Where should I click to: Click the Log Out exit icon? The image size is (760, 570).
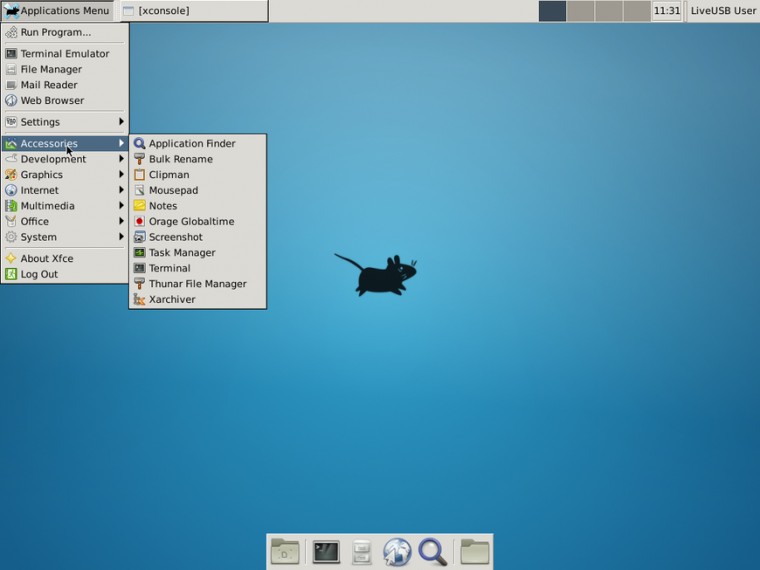click(x=11, y=274)
